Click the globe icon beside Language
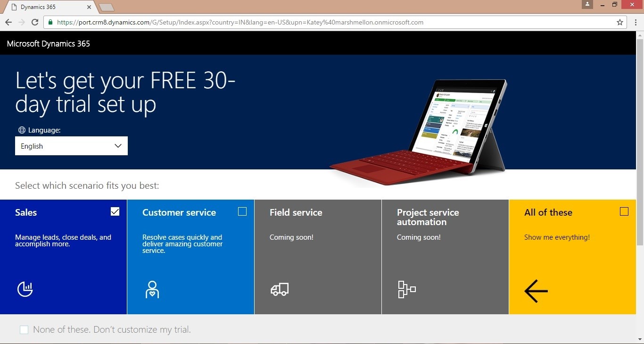Viewport: 644px width, 344px height. click(x=22, y=130)
